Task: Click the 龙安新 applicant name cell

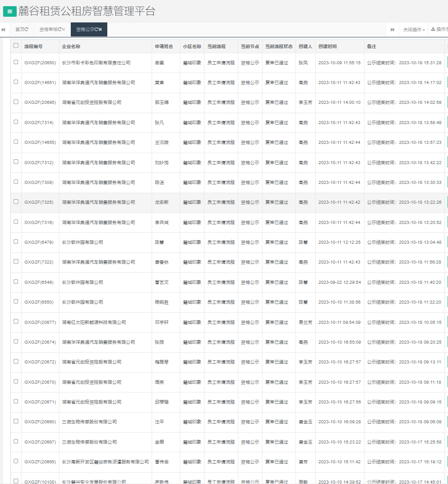Action: [162, 202]
